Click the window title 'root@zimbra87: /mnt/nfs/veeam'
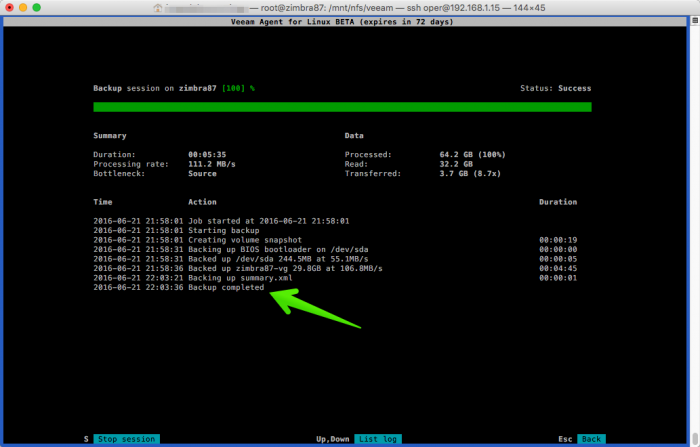The image size is (700, 447). [x=327, y=8]
